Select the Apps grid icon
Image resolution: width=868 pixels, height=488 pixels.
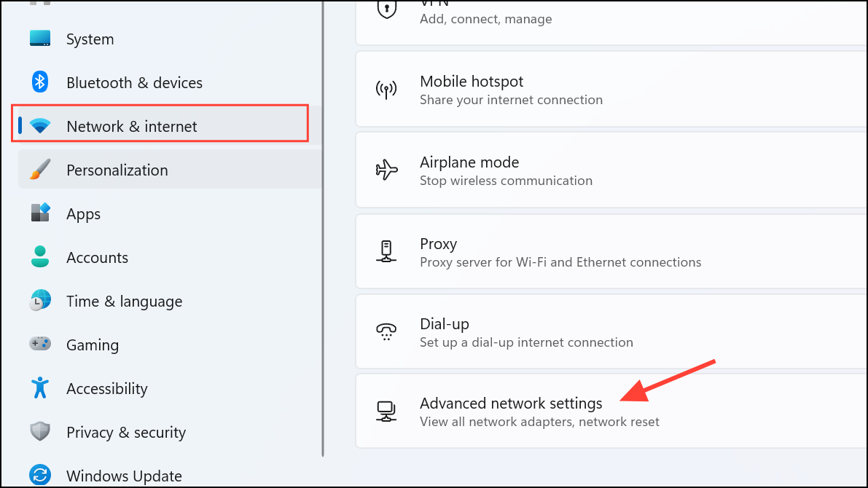pos(39,213)
